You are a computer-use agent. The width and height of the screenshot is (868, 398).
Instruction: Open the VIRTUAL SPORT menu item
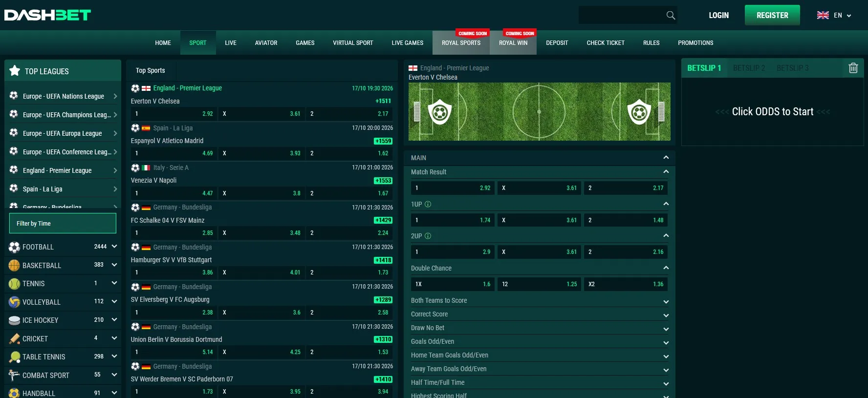(x=353, y=43)
